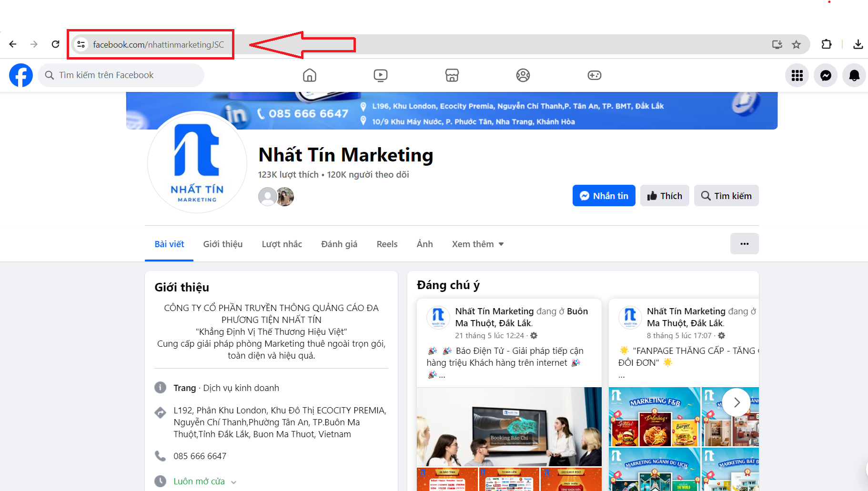
Task: Bookmark this page with star icon
Action: click(796, 44)
